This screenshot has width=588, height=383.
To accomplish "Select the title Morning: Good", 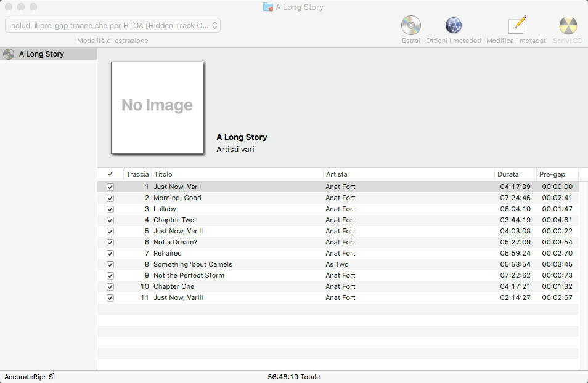I will (178, 198).
